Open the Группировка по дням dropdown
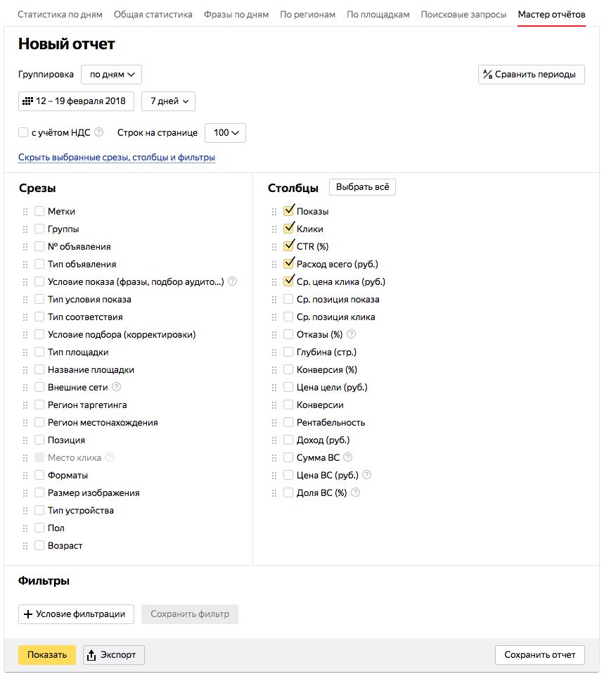This screenshot has height=686, width=616. [x=111, y=75]
